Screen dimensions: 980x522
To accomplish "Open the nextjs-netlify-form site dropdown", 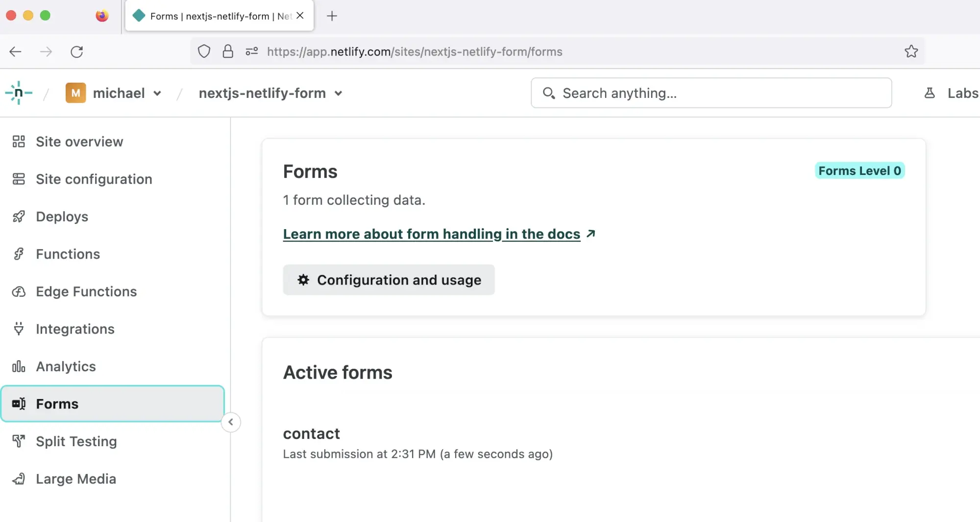I will (x=338, y=94).
